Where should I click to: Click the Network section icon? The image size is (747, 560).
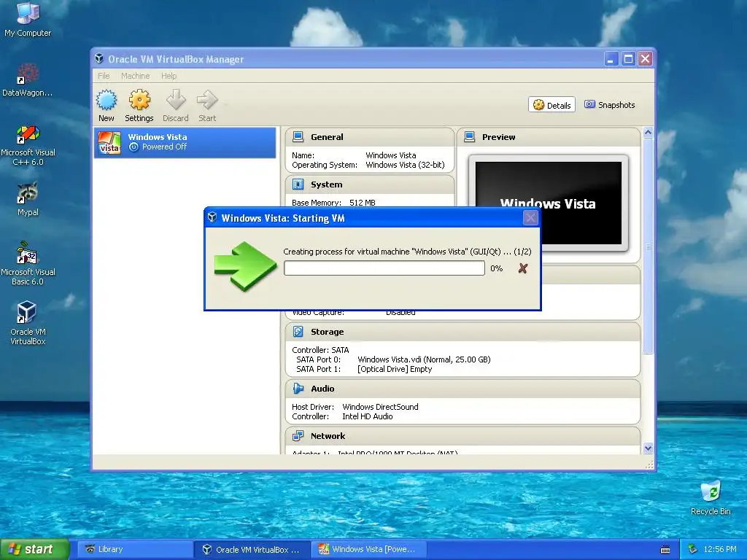(x=298, y=436)
